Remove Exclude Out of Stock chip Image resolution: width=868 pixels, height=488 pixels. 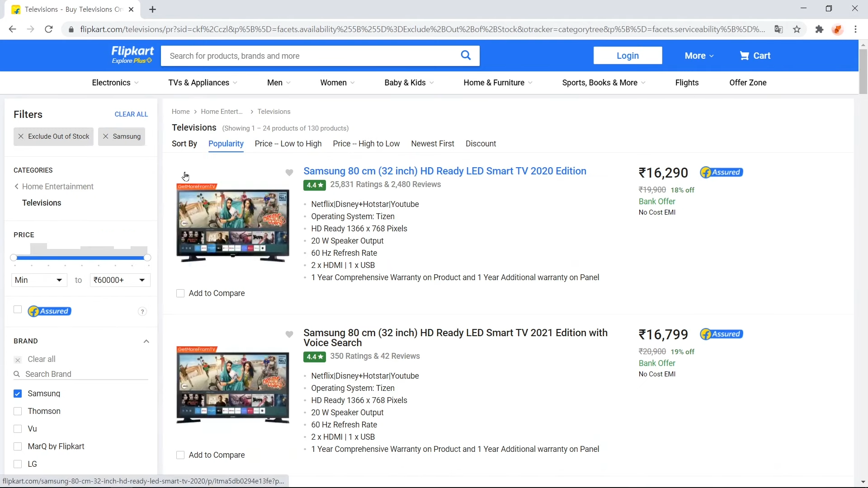(x=21, y=136)
